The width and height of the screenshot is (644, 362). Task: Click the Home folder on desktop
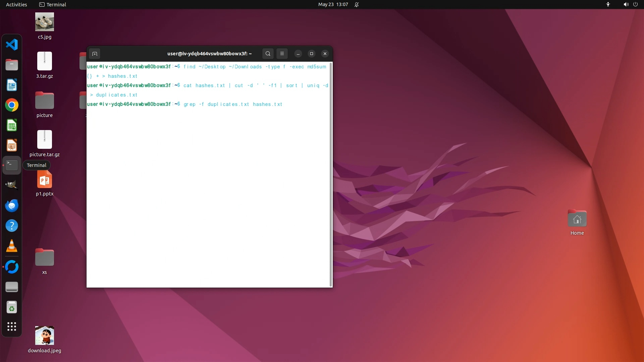(577, 219)
